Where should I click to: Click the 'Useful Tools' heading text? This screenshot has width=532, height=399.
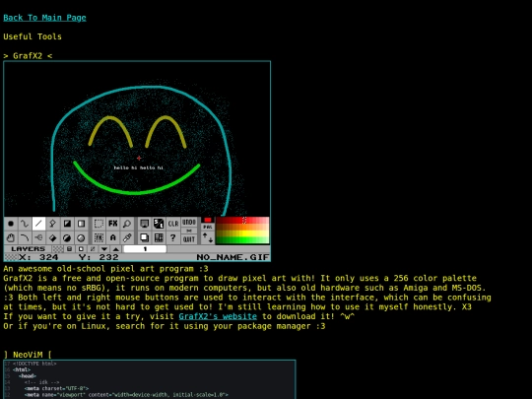click(33, 36)
